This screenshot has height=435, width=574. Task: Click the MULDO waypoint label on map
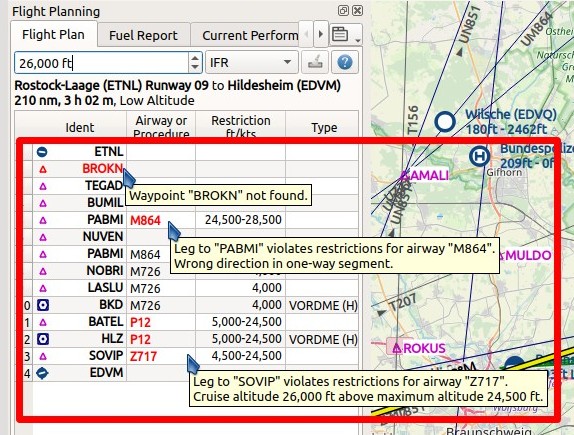pos(528,255)
